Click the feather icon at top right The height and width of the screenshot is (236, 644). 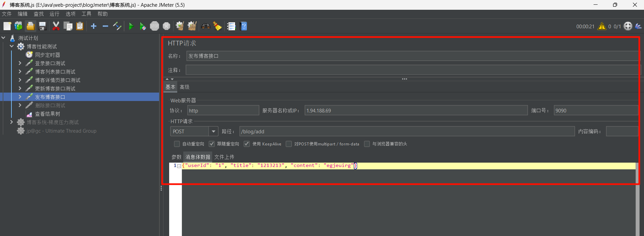(x=639, y=26)
